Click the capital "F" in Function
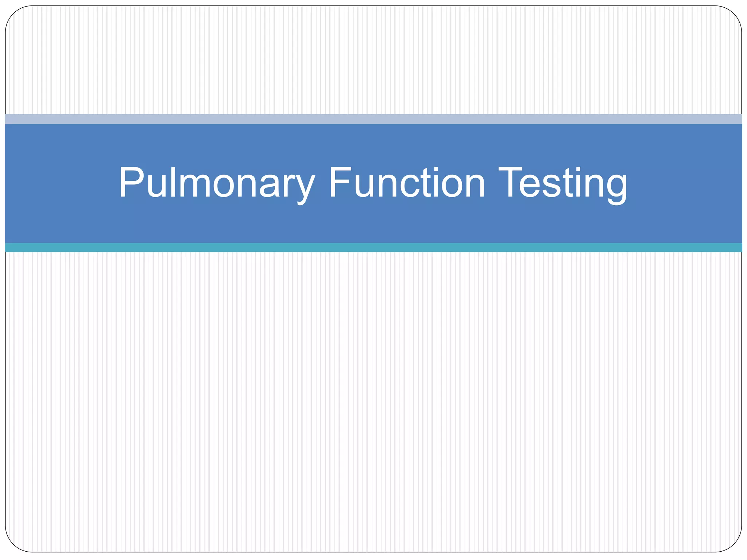747x560 pixels. 341,182
